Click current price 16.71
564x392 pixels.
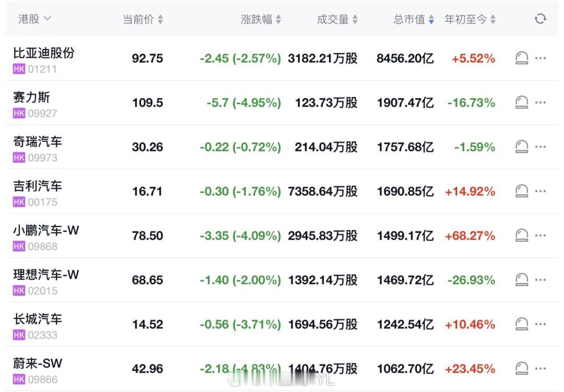coord(147,192)
